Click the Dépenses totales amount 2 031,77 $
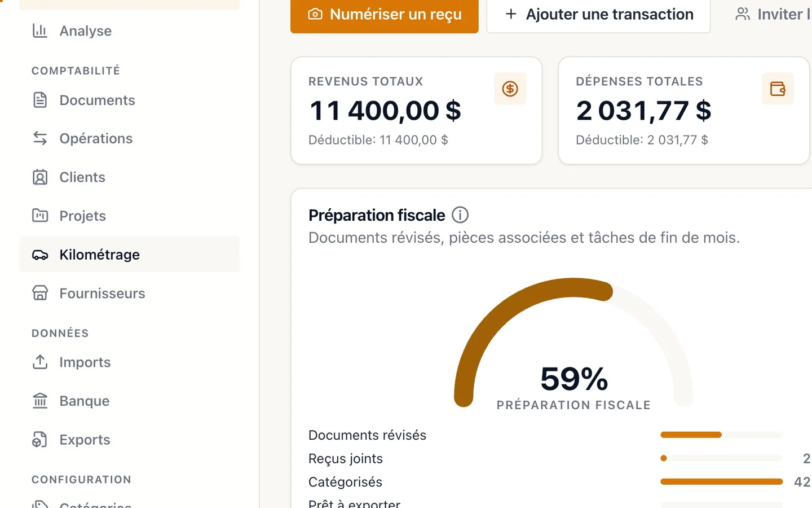 pos(643,111)
